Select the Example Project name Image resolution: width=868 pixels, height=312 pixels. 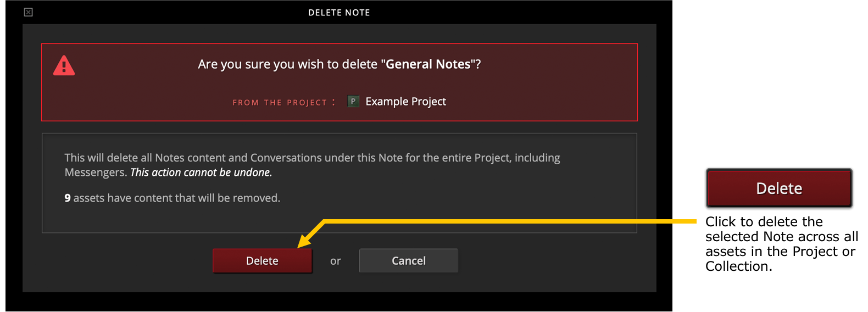[x=406, y=102]
